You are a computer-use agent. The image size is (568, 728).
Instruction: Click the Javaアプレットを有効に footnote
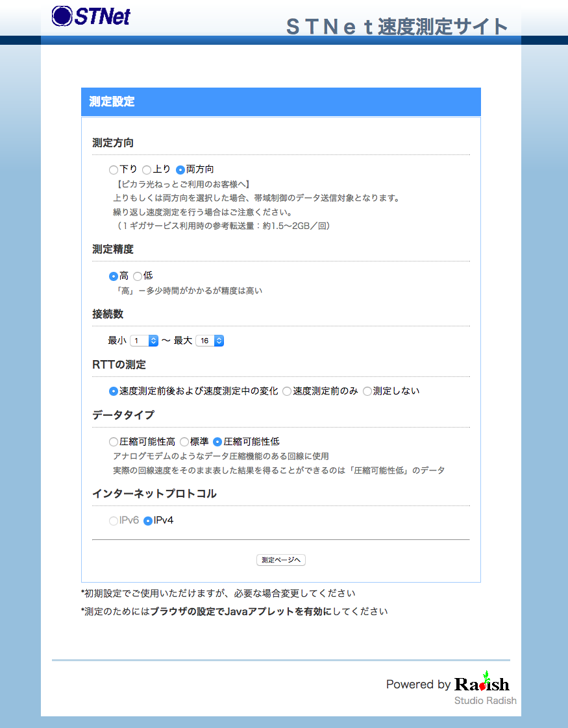click(234, 611)
